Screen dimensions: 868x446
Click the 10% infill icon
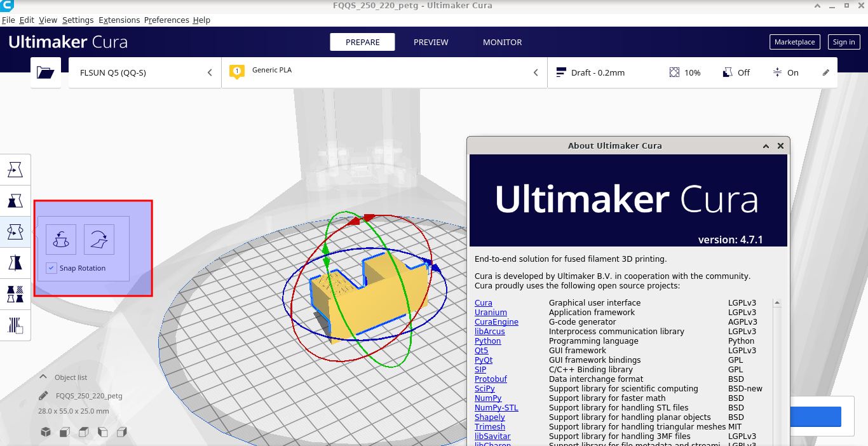[675, 72]
